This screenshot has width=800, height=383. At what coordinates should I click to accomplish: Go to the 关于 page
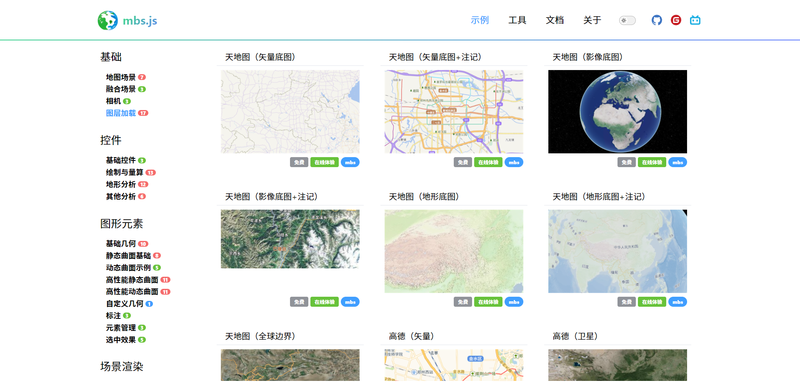[x=592, y=20]
